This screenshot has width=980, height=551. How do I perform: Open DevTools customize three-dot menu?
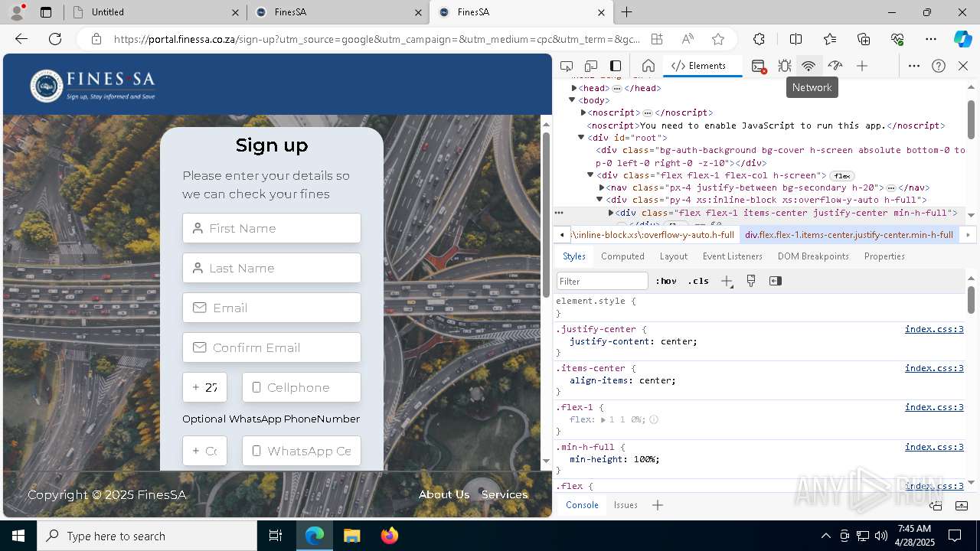click(x=914, y=66)
